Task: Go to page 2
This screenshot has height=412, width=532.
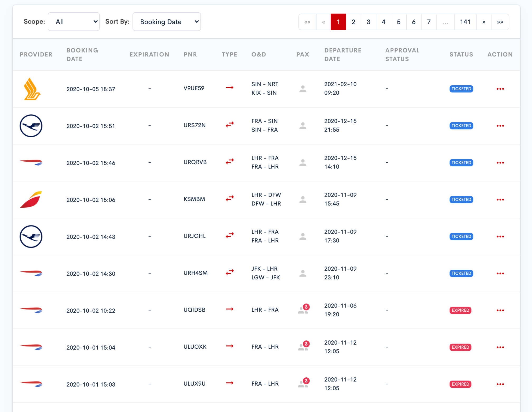Action: coord(353,22)
